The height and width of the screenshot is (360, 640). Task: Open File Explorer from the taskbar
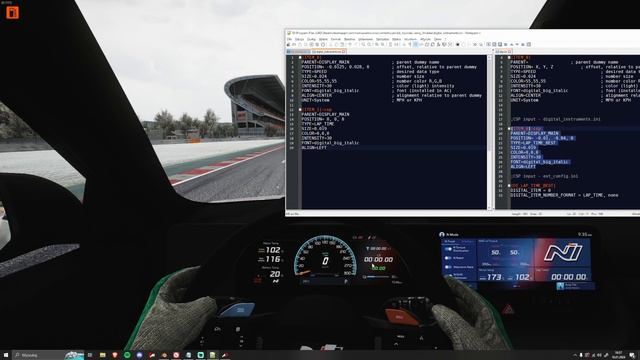[102, 355]
